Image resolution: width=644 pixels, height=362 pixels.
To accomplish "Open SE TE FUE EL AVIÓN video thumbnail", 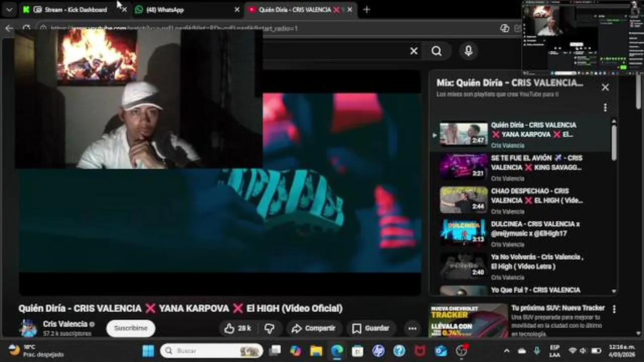I will click(x=463, y=166).
